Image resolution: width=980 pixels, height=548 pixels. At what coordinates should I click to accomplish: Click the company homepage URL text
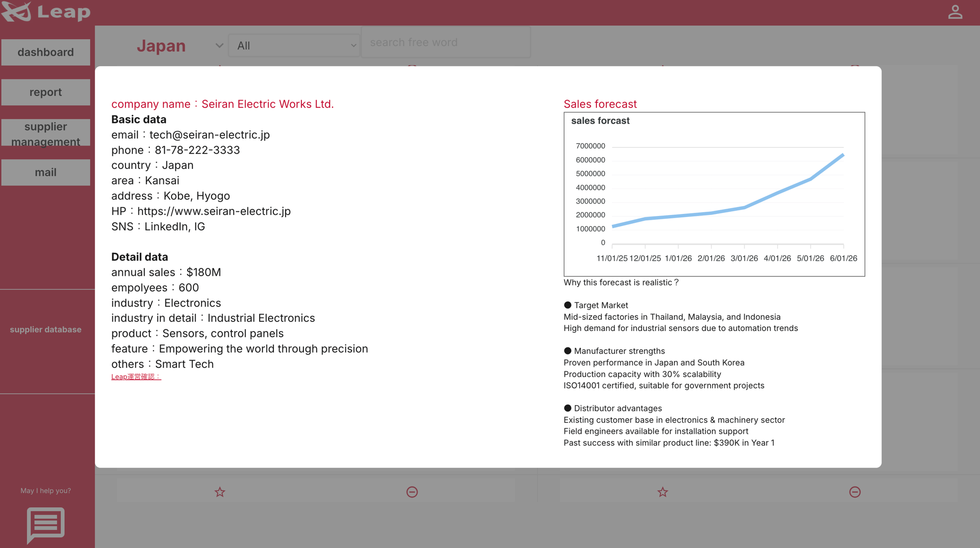[x=214, y=211]
